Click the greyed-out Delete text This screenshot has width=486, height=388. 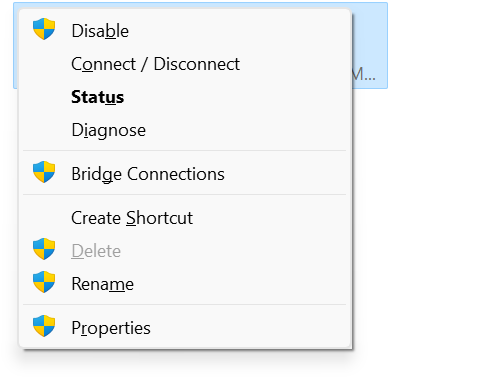pos(96,251)
